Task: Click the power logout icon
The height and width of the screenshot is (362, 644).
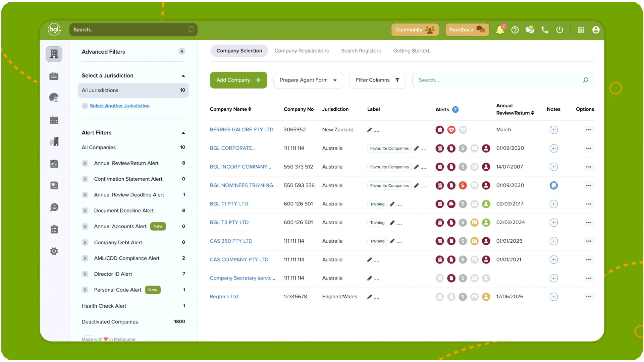Action: tap(559, 30)
